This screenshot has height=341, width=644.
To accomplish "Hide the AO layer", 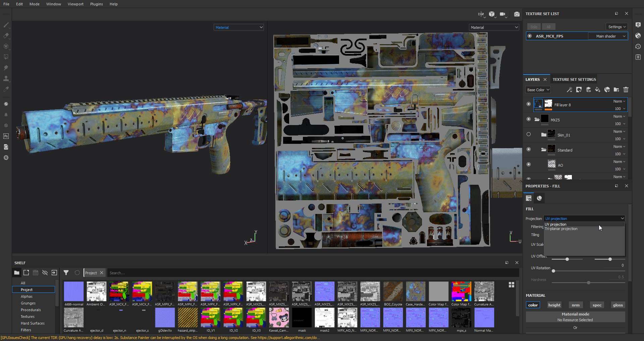I will tap(529, 165).
